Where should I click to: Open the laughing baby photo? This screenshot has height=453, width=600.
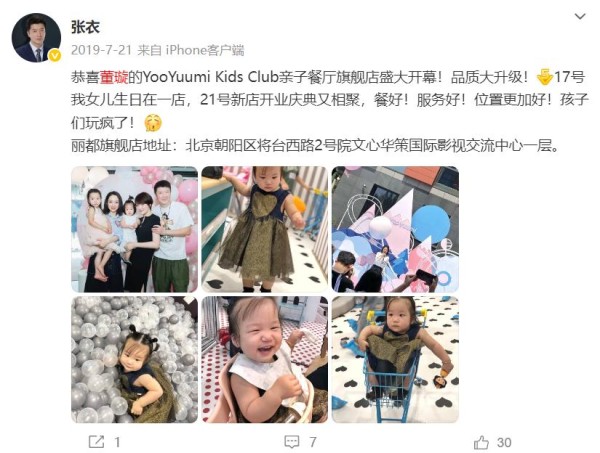coord(264,359)
